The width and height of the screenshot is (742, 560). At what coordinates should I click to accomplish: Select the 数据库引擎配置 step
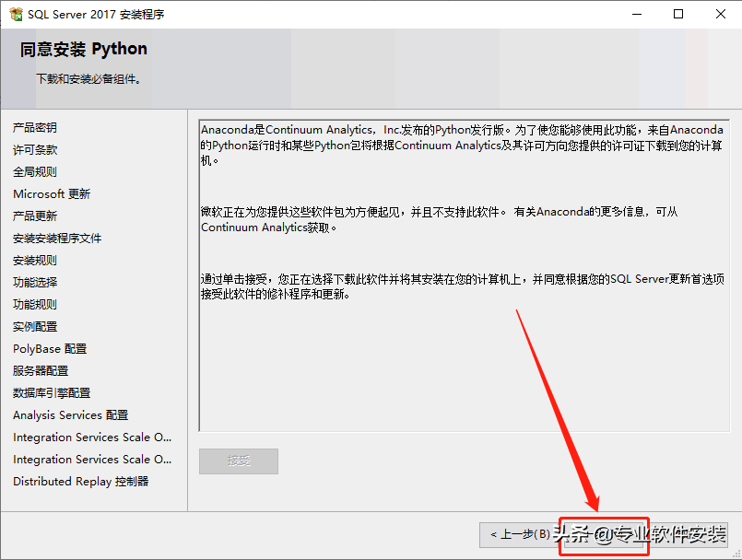52,393
